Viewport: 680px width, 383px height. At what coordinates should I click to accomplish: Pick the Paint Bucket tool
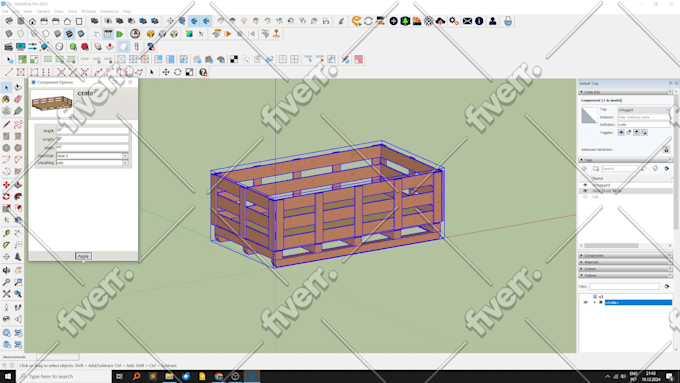(6, 99)
